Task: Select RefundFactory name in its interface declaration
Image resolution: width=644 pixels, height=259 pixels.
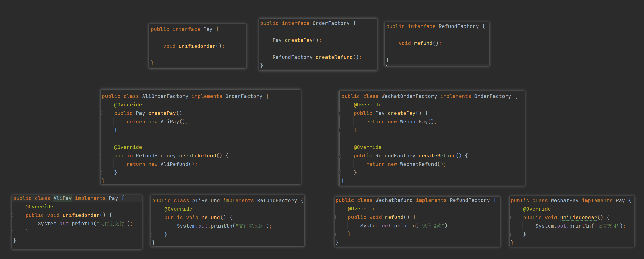Action: click(x=458, y=26)
